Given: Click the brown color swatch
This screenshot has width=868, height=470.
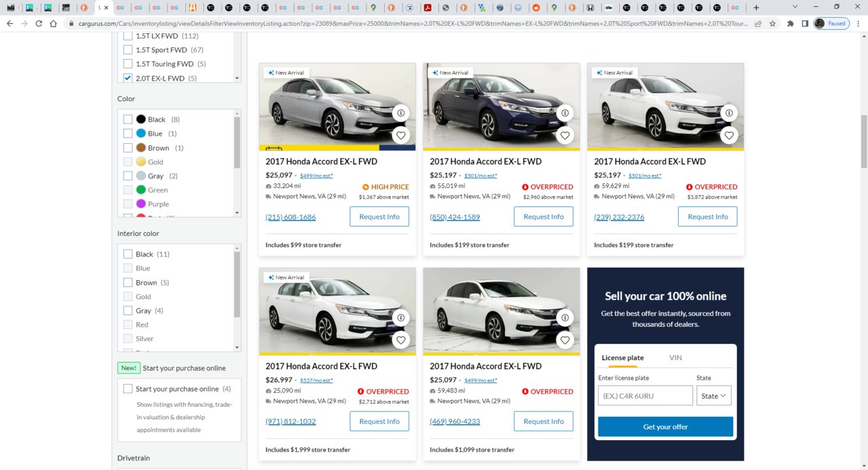Looking at the screenshot, I should tap(140, 148).
